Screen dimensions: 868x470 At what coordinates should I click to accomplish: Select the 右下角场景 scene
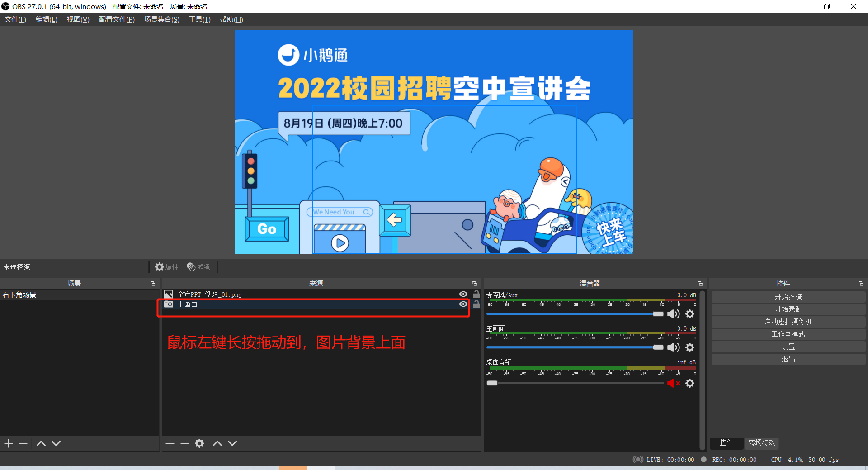point(80,294)
